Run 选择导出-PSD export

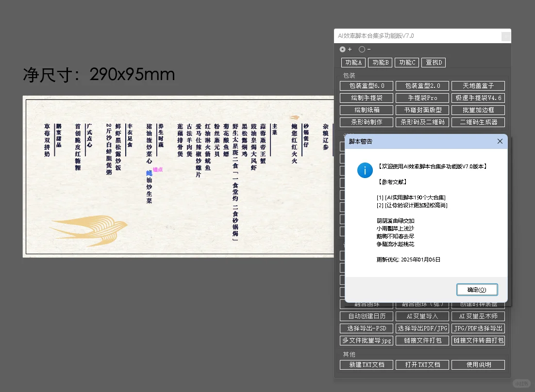pos(366,328)
